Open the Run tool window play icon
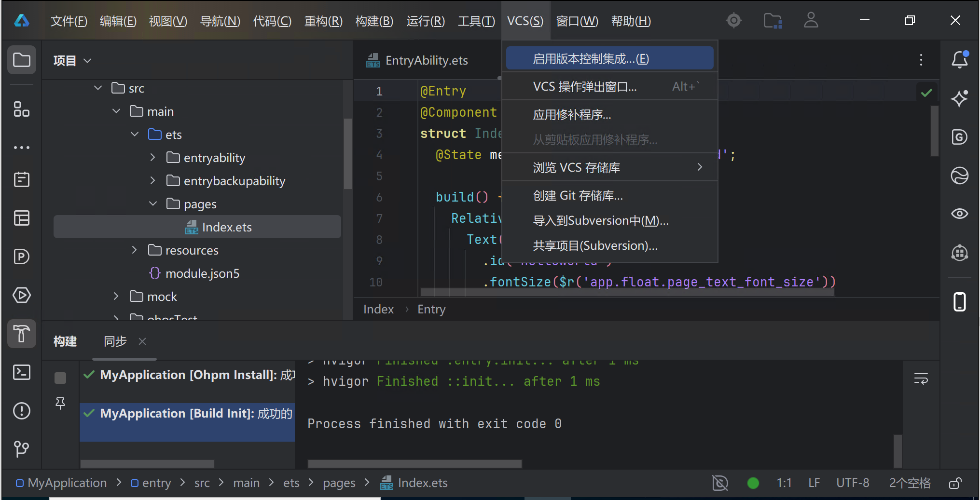The width and height of the screenshot is (980, 500). (x=22, y=295)
